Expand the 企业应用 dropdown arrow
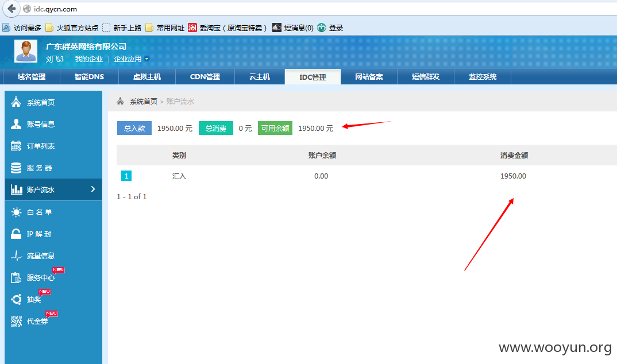Screen dimensions: 617x364 tap(146, 59)
